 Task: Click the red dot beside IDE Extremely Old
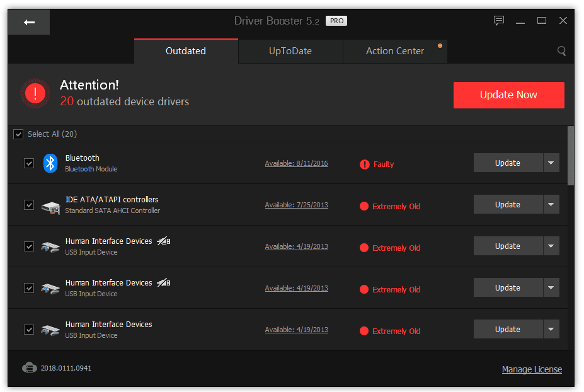(x=364, y=206)
